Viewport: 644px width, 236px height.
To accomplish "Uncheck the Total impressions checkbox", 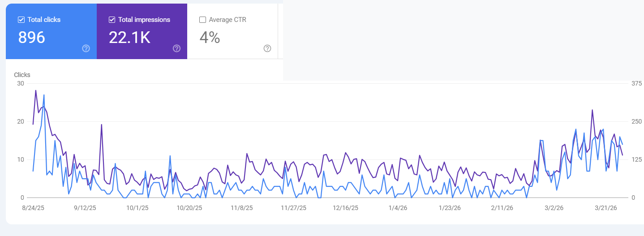I will tap(112, 20).
